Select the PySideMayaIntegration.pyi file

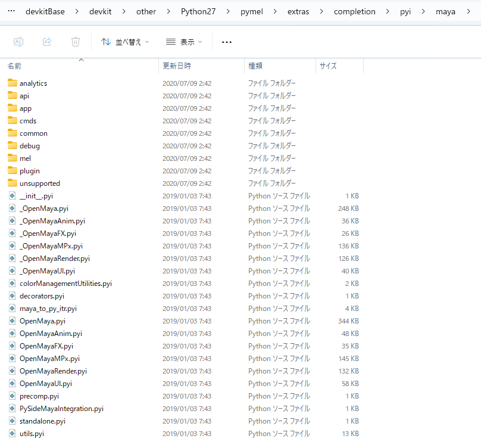coord(61,409)
